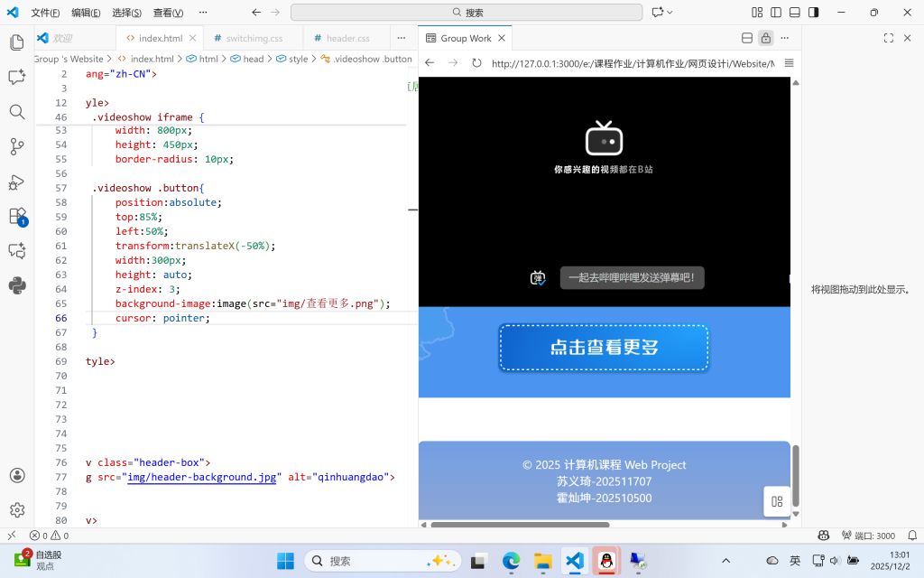Click the preview vertical scrollbar thumb
The height and width of the screenshot is (578, 924).
coord(795,476)
